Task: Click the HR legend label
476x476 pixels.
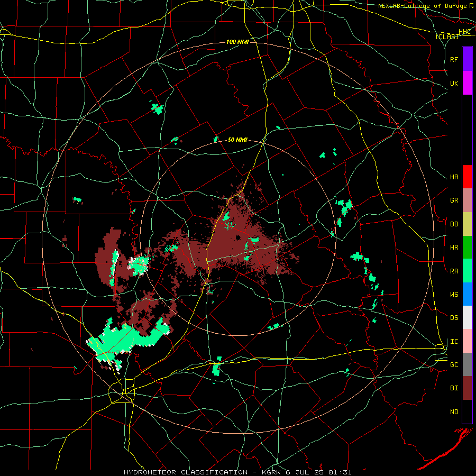Action: 454,248
